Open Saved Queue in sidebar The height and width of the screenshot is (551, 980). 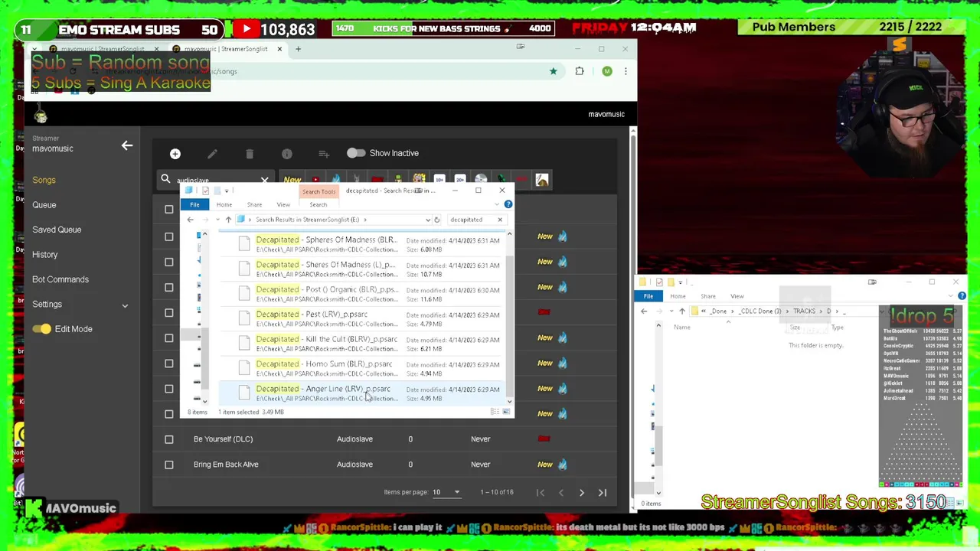(57, 230)
